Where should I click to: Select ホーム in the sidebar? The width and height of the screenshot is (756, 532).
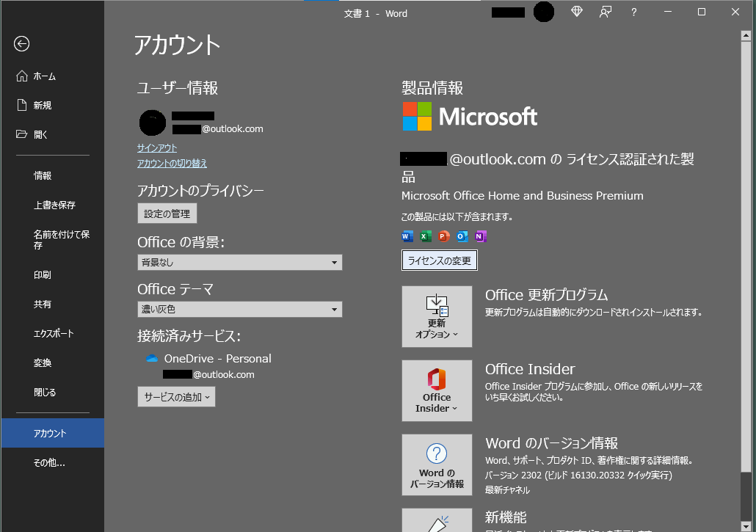pos(52,76)
